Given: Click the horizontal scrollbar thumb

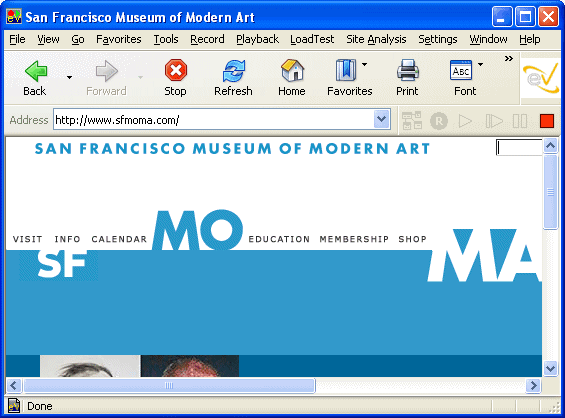Looking at the screenshot, I should click(x=169, y=386).
